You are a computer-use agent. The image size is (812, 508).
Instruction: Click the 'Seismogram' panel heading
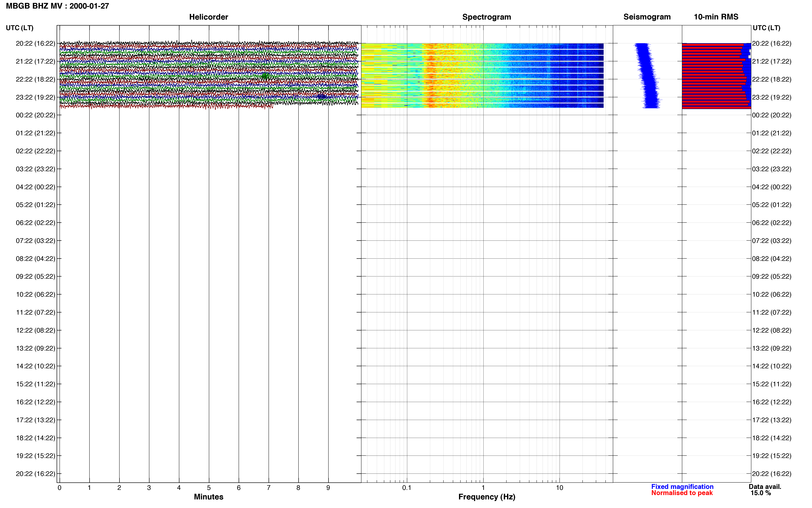click(x=647, y=17)
